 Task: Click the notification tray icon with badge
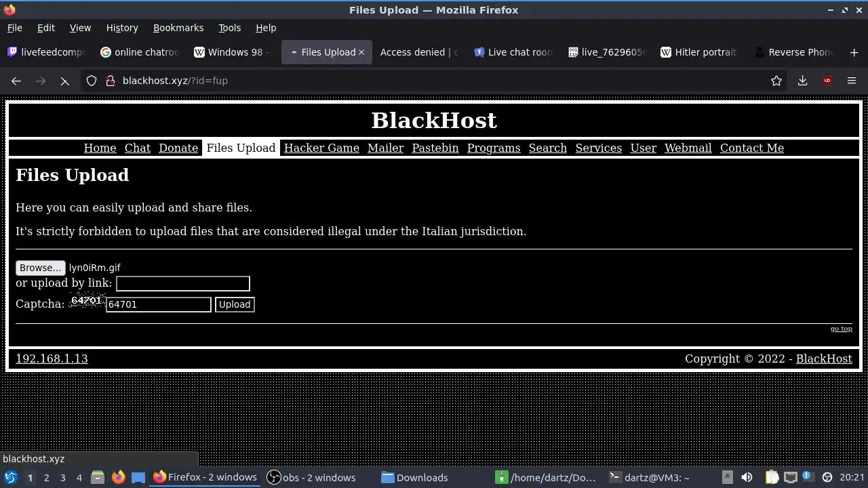click(808, 477)
